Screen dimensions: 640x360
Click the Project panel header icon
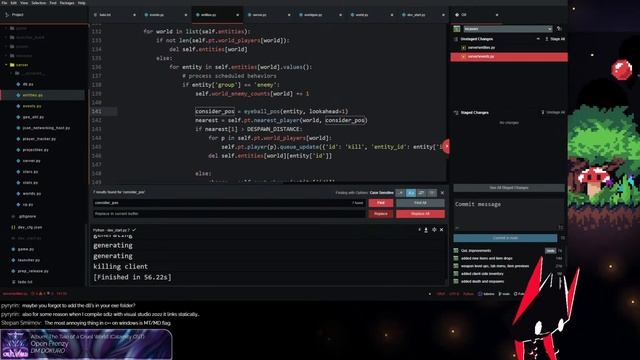(x=7, y=15)
